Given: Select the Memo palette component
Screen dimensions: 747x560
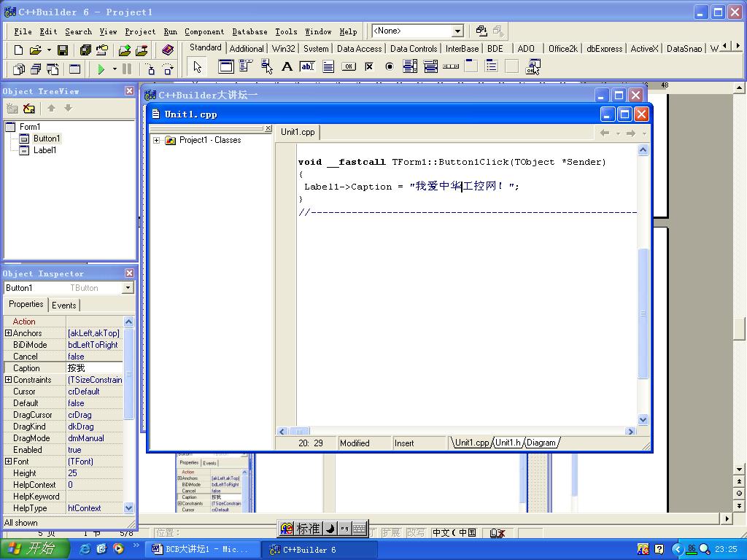Looking at the screenshot, I should click(x=328, y=66).
